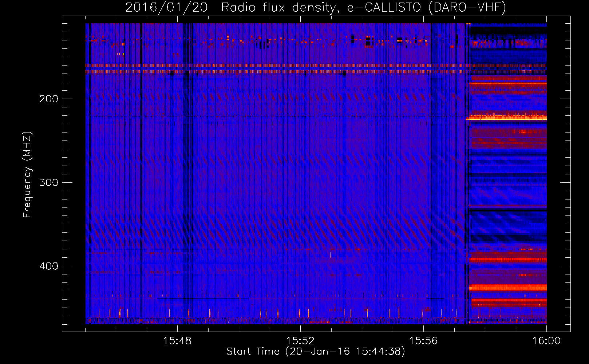Click the 200 frequency tick label
Viewport: 589px width, 364px height.
49,99
